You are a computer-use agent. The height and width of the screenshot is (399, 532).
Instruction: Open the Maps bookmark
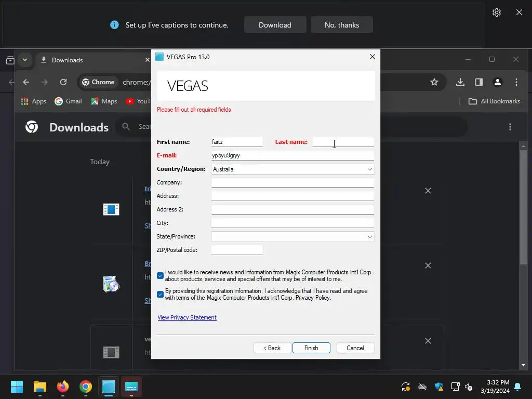coord(104,101)
